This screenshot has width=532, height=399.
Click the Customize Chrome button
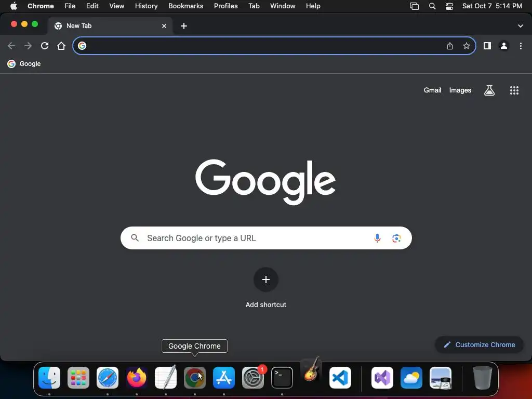[479, 345]
